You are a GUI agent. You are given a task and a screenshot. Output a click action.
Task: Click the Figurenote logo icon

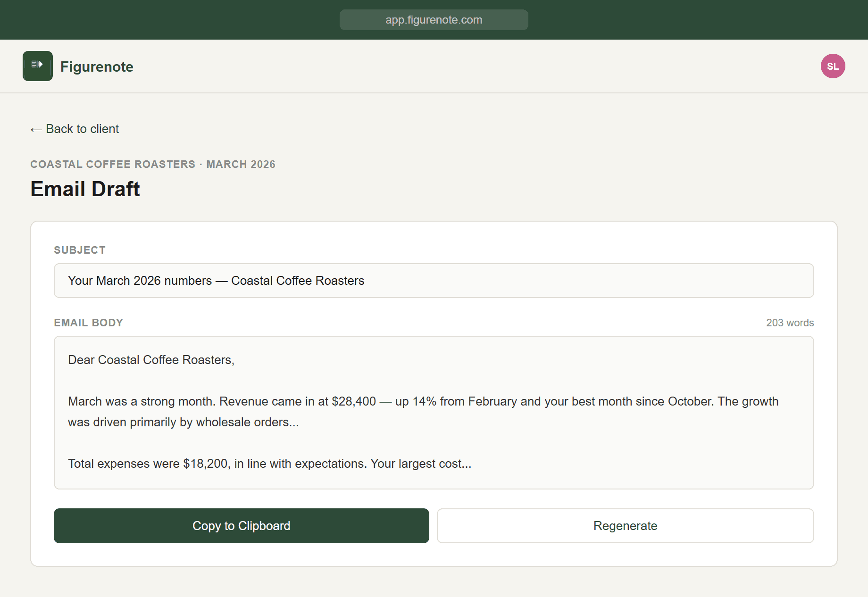[38, 66]
